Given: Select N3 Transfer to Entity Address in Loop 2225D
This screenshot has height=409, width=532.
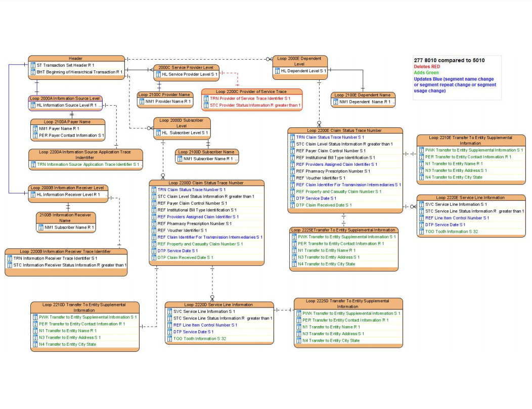Looking at the screenshot, I should 333,334.
